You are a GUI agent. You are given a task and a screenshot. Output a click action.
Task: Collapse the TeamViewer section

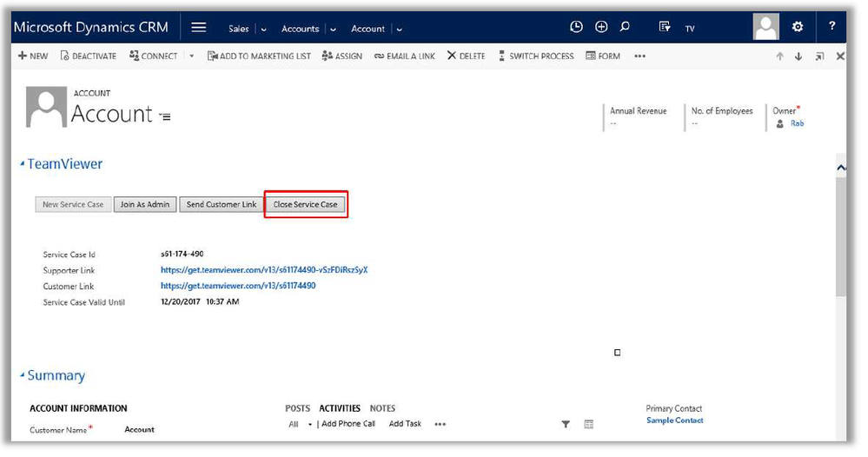coord(23,164)
